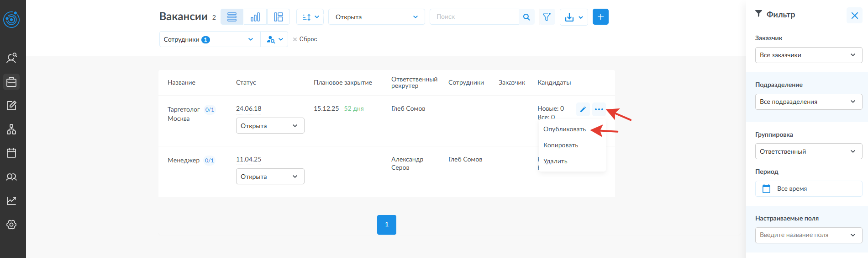Image resolution: width=868 pixels, height=258 pixels.
Task: Switch to bar chart view mode
Action: tap(255, 17)
